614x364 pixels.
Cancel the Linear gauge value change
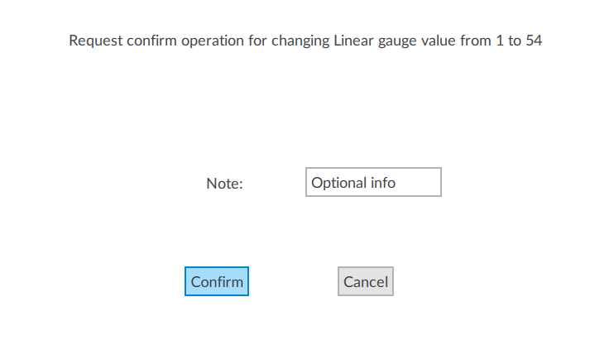point(365,281)
